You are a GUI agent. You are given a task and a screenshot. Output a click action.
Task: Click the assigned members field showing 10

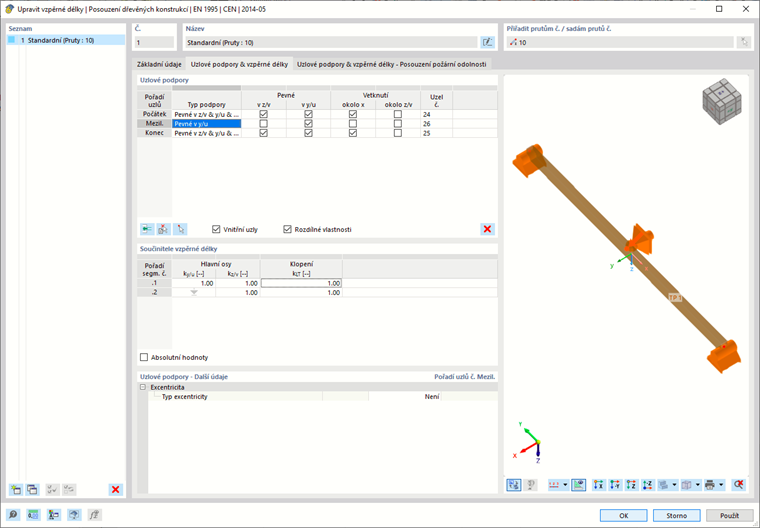620,43
